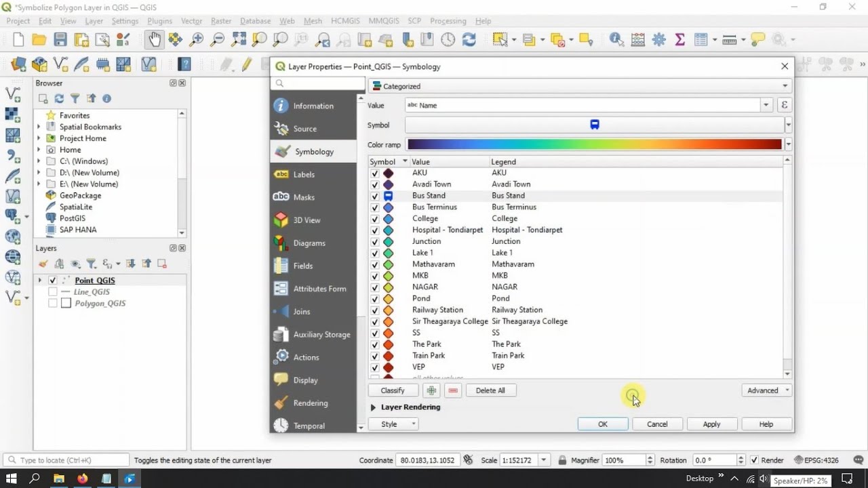Click the Open Project folder icon

coord(39,39)
